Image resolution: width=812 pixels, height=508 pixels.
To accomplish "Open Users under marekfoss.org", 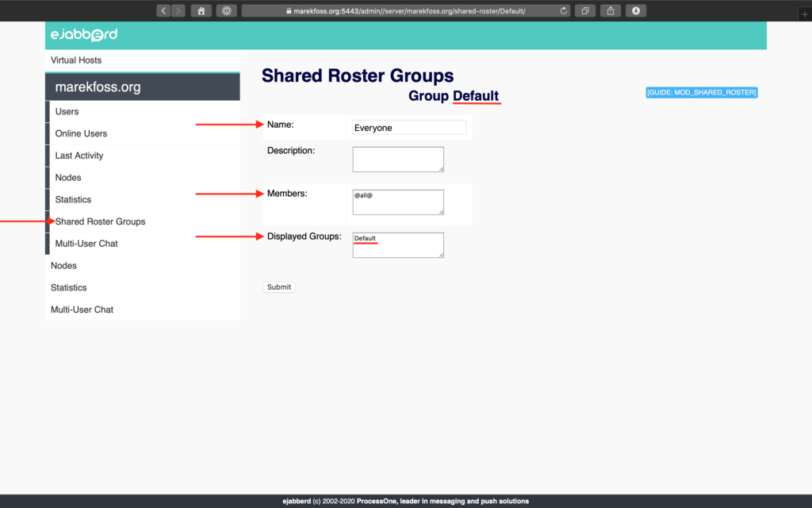I will click(x=67, y=112).
